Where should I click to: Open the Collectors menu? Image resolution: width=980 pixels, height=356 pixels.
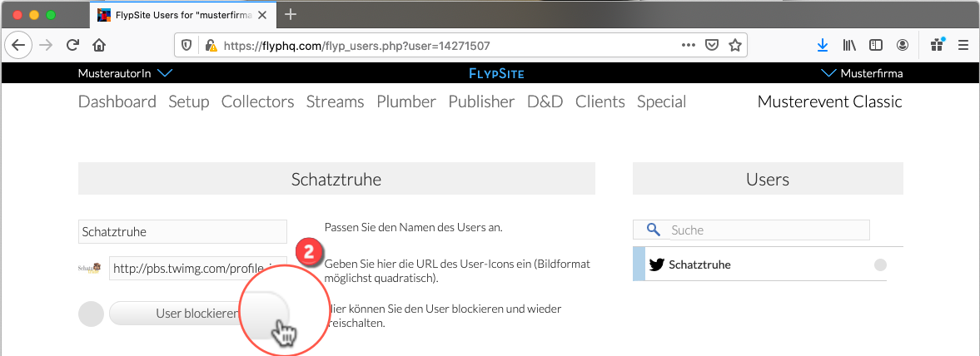click(x=257, y=101)
